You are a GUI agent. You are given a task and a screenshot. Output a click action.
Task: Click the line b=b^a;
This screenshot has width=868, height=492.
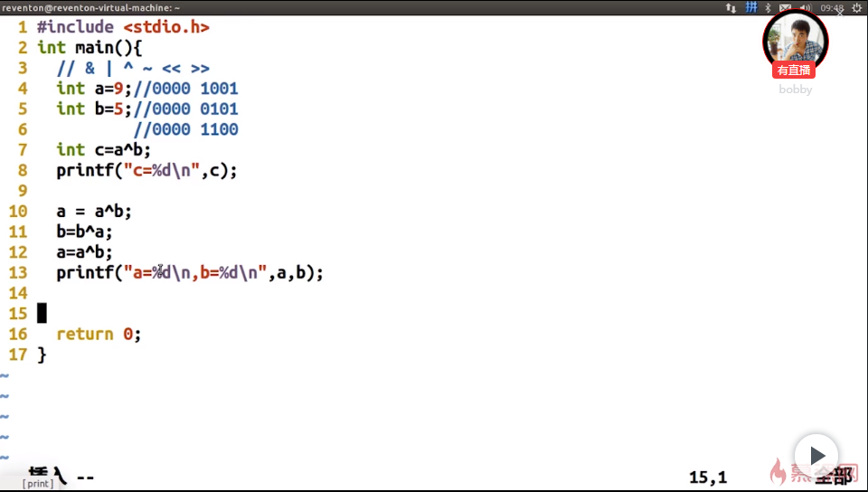click(x=85, y=232)
